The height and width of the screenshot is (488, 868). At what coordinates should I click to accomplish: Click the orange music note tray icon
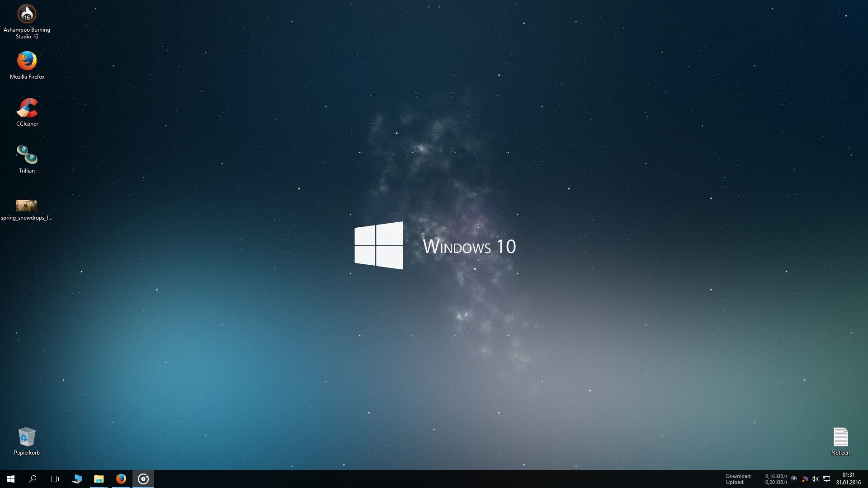[x=805, y=479]
